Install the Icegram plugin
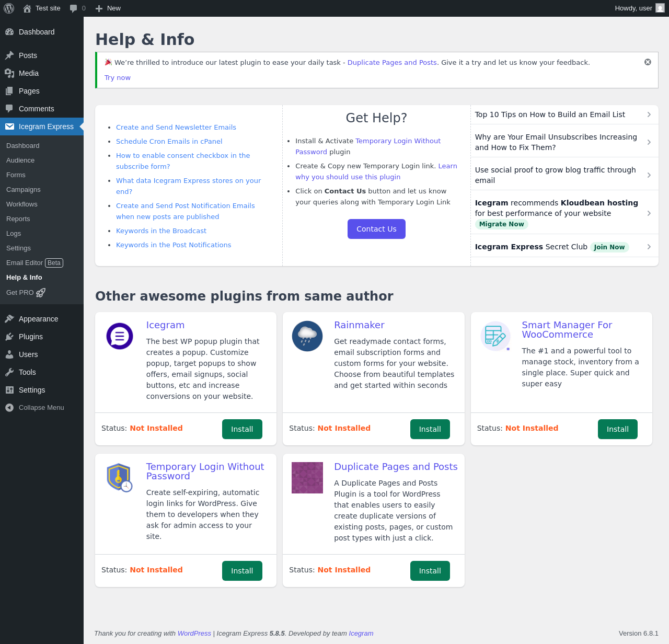Viewport: 669px width, 644px height. point(242,429)
